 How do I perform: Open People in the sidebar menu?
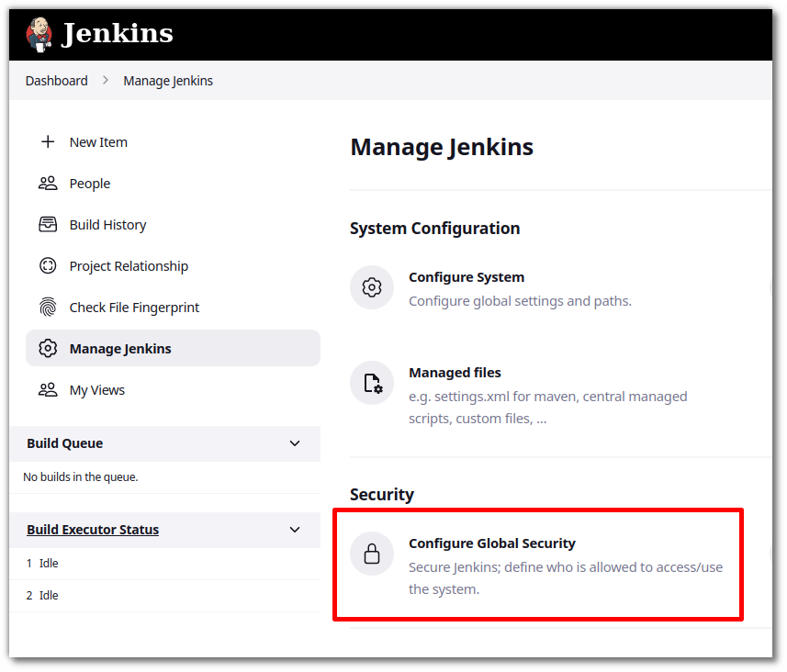tap(90, 184)
